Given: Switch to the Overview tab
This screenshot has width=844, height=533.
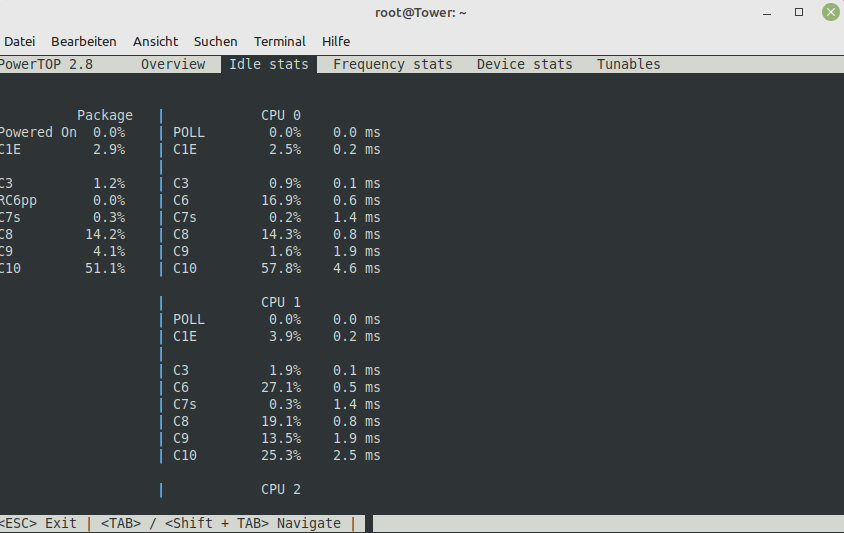Looking at the screenshot, I should [173, 65].
